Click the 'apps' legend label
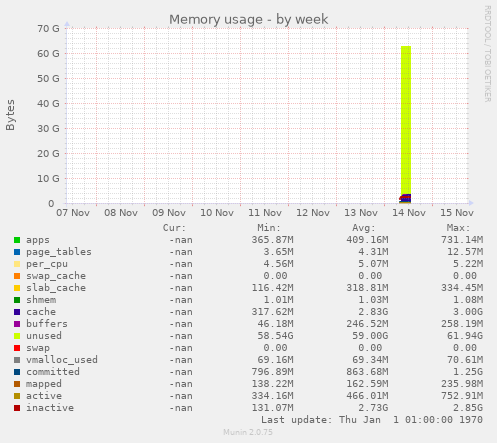 click(38, 240)
